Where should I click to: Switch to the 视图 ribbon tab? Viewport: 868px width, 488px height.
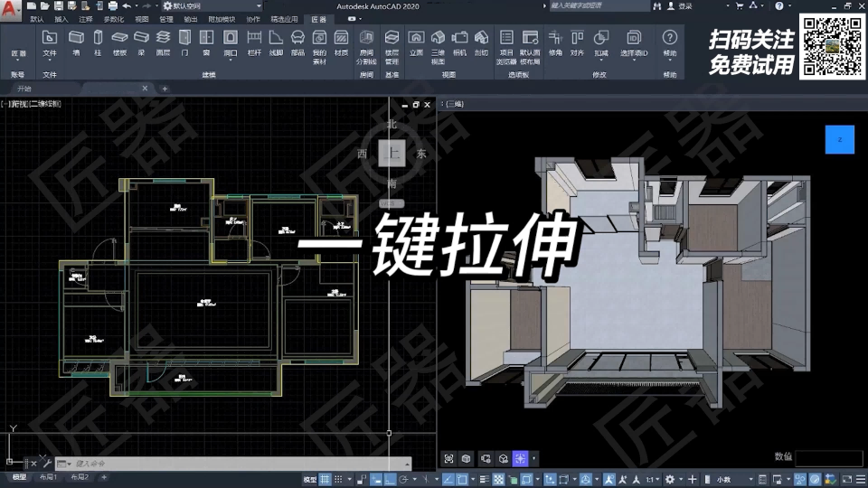[x=142, y=19]
